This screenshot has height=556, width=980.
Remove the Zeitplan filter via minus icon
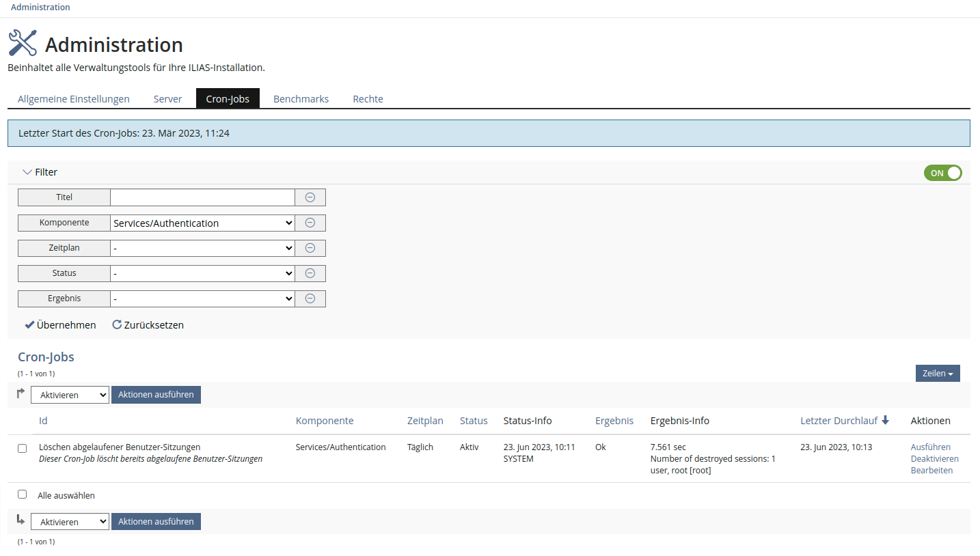310,248
